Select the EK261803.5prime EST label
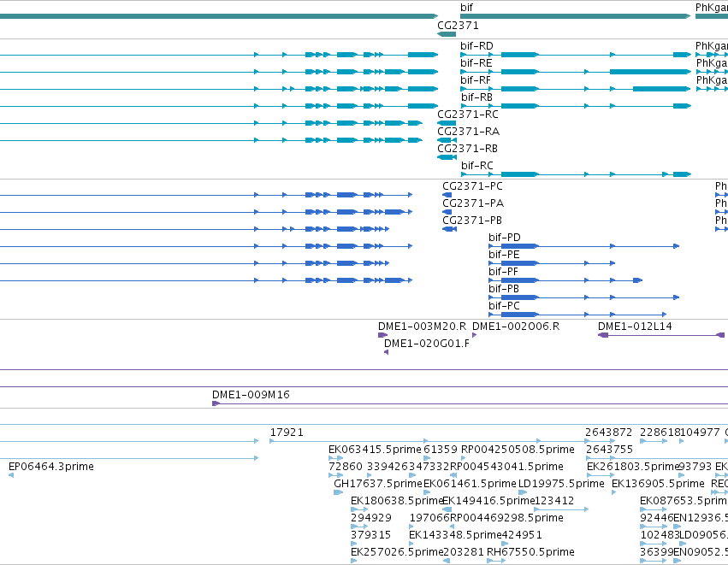728x565 pixels. pyautogui.click(x=633, y=467)
